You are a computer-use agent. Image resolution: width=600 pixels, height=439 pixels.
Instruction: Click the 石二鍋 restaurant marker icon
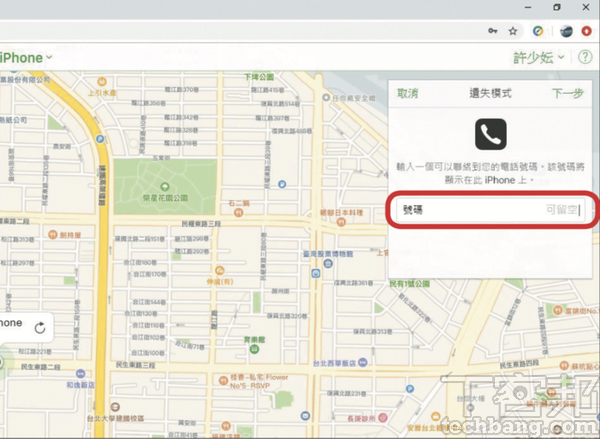tap(238, 212)
